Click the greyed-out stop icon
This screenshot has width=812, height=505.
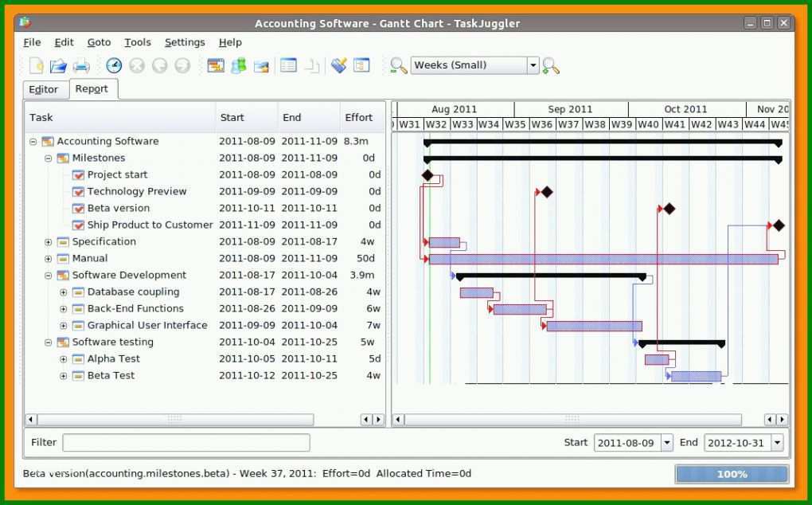point(137,66)
